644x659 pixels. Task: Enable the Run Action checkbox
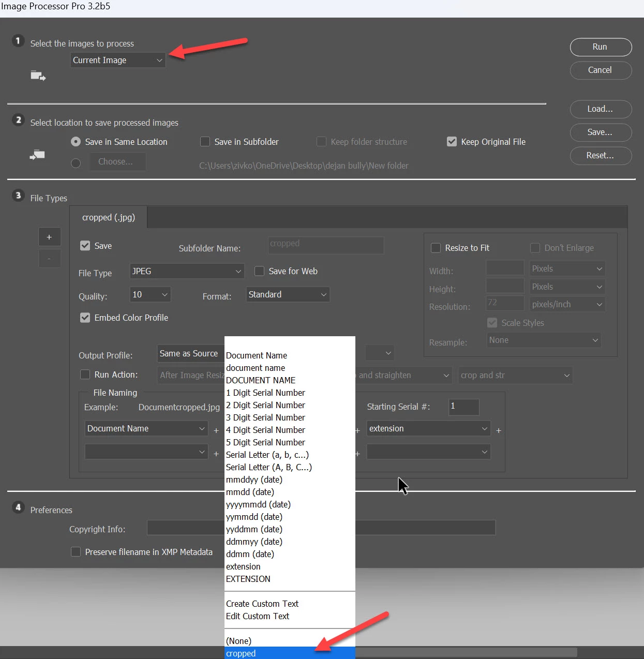pyautogui.click(x=85, y=375)
